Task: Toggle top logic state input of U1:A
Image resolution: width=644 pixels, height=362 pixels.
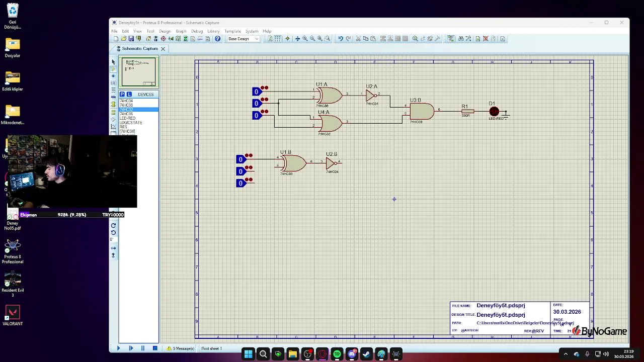Action: [257, 92]
